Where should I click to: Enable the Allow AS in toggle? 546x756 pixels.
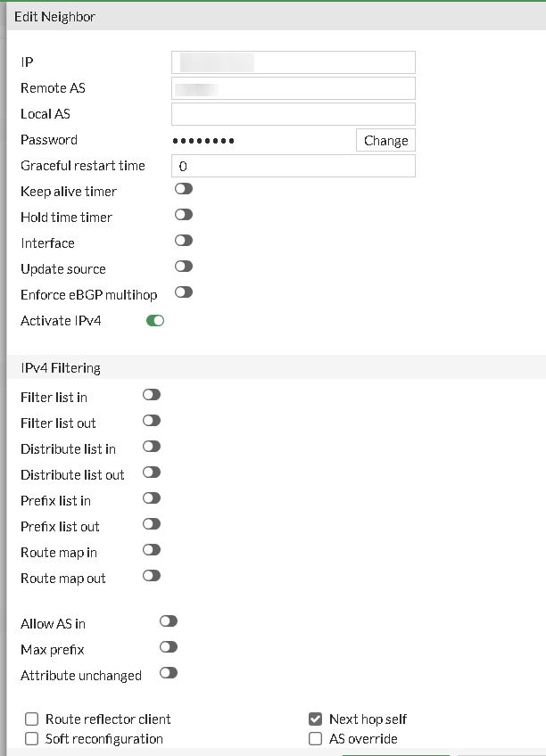point(168,620)
